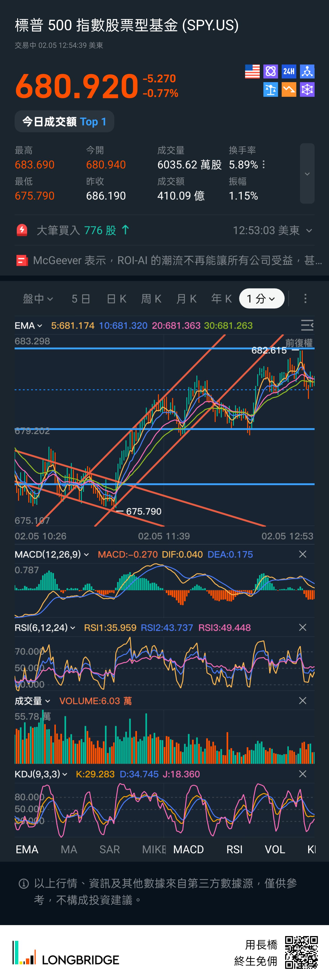Toggle the VOL indicator at bottom bar

[x=275, y=849]
